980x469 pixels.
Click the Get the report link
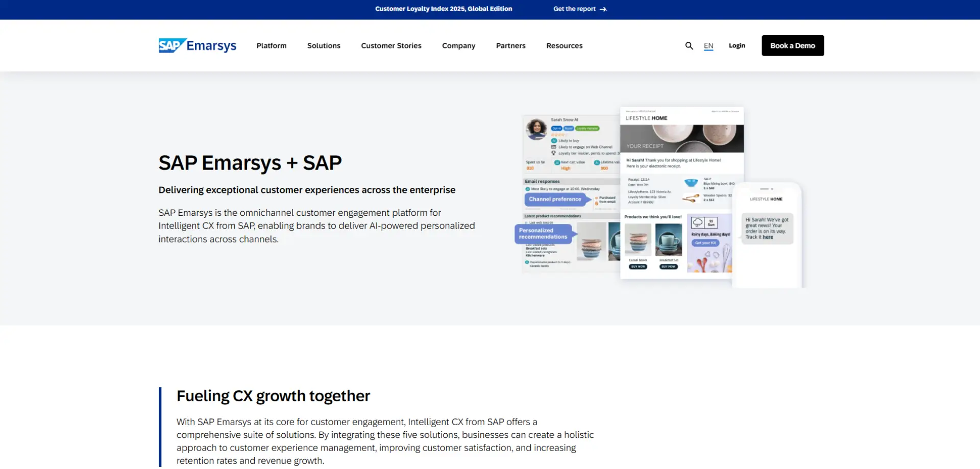pos(574,9)
